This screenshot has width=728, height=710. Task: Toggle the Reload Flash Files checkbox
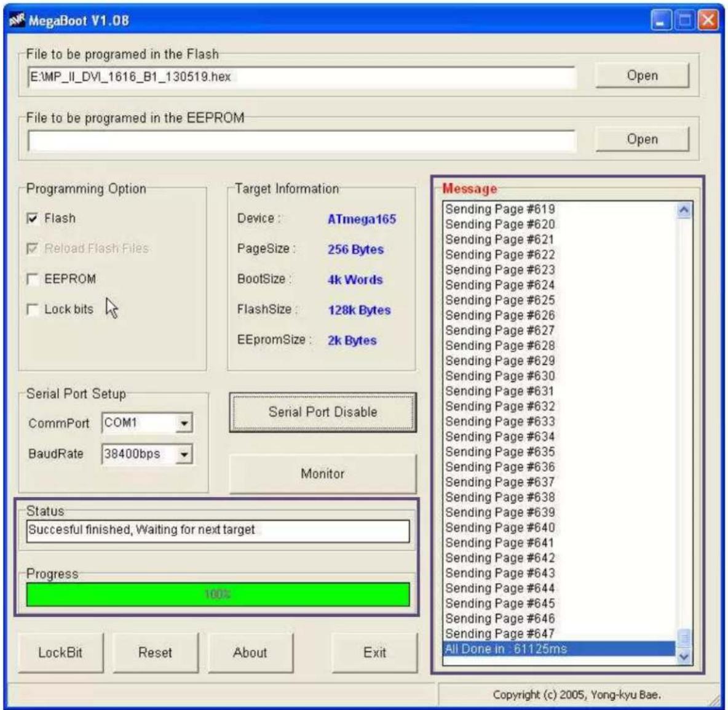(x=33, y=249)
